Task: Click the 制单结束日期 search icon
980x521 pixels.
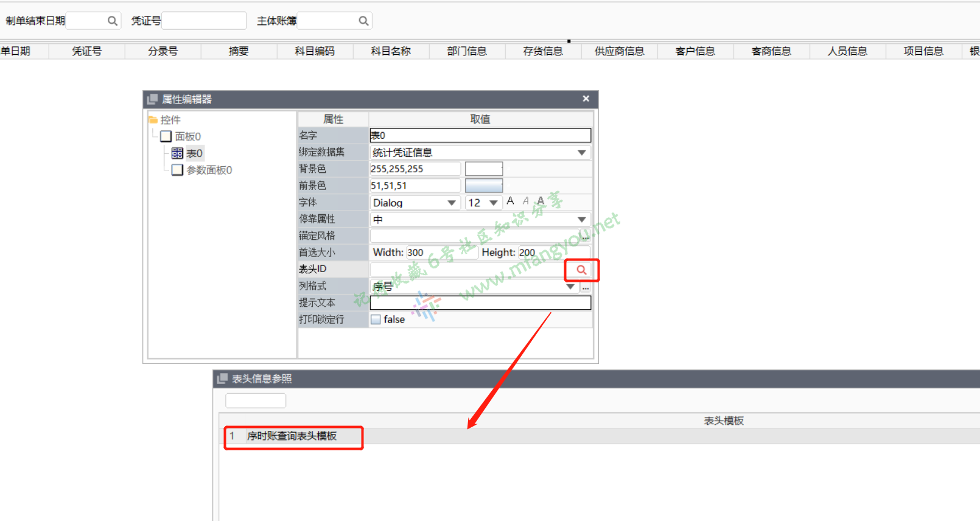Action: pos(112,21)
